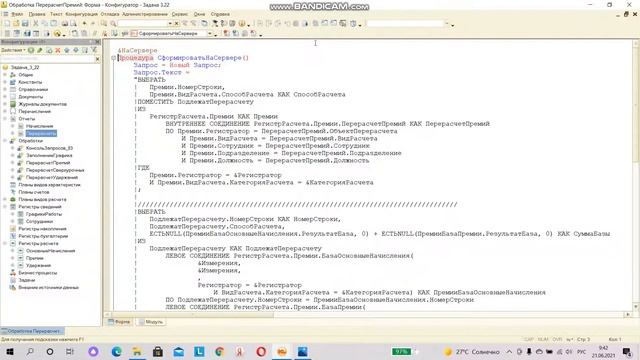Move tree item up with arrow icon
This screenshot has width=640, height=360.
(67, 50)
